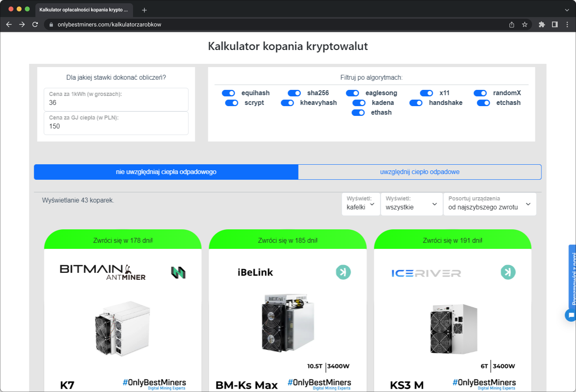Click the browser extensions puzzle icon
This screenshot has width=576, height=392.
coord(542,24)
